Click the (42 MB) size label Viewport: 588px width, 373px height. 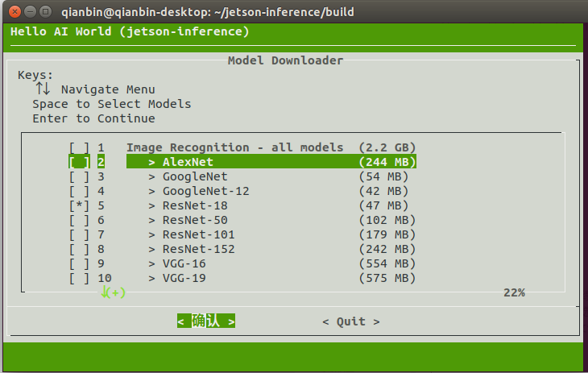point(383,192)
